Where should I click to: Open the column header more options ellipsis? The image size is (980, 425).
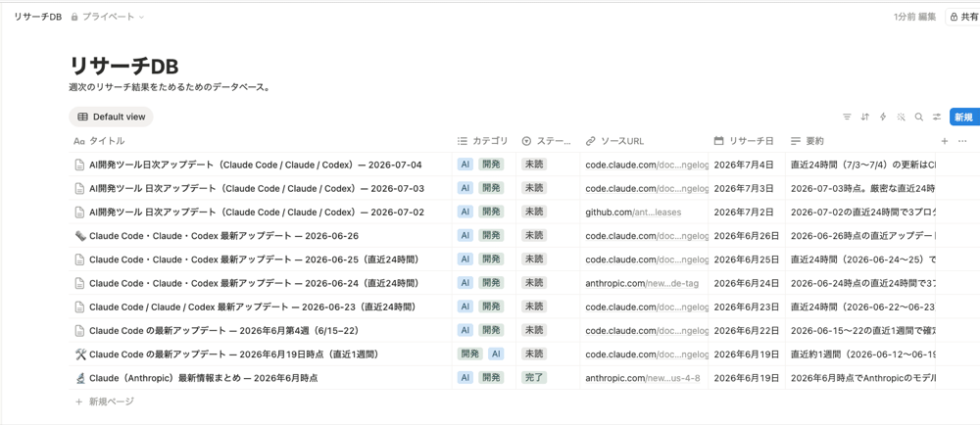coord(962,141)
